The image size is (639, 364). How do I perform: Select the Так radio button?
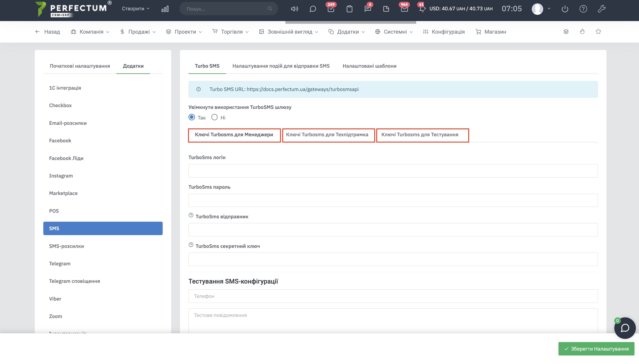[192, 117]
